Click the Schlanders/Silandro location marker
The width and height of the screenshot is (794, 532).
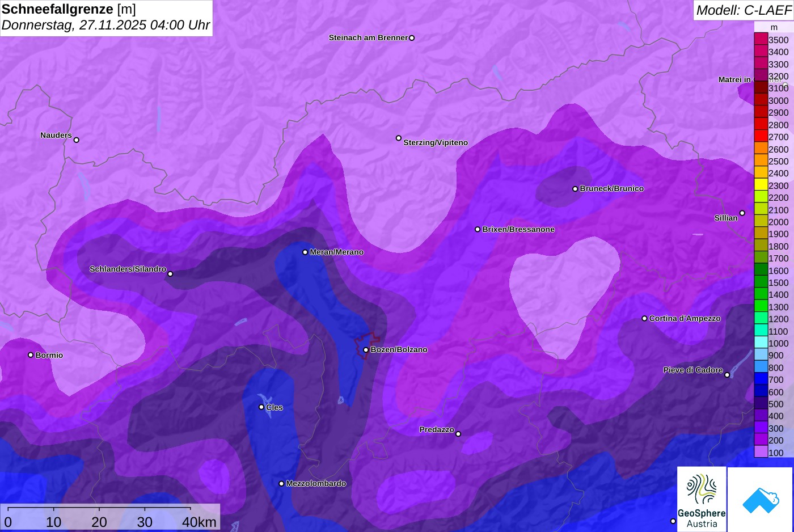coord(170,274)
